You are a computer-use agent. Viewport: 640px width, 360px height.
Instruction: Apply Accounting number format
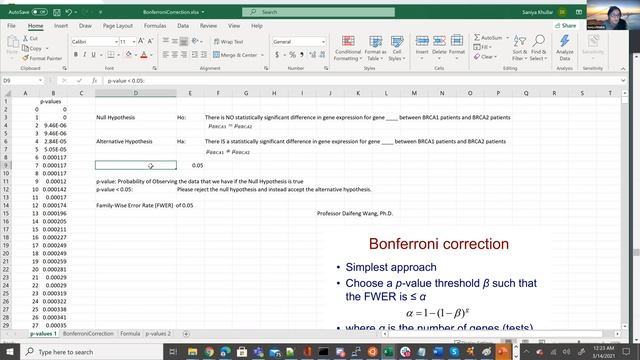pyautogui.click(x=277, y=55)
